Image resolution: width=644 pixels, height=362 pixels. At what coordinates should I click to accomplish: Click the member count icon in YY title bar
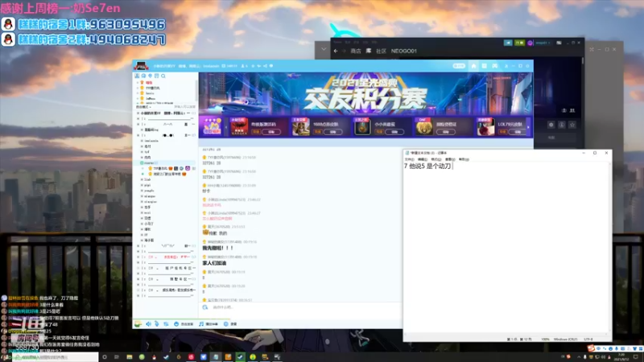pos(243,66)
